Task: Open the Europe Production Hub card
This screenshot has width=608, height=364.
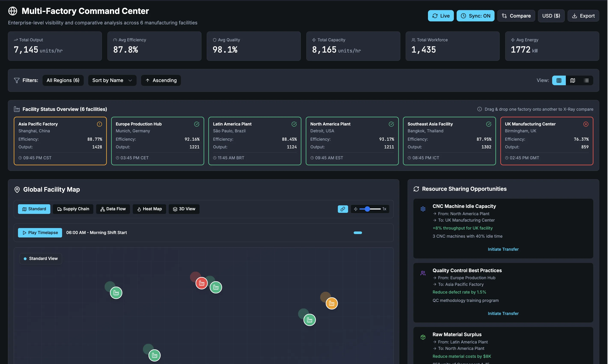Action: click(157, 141)
